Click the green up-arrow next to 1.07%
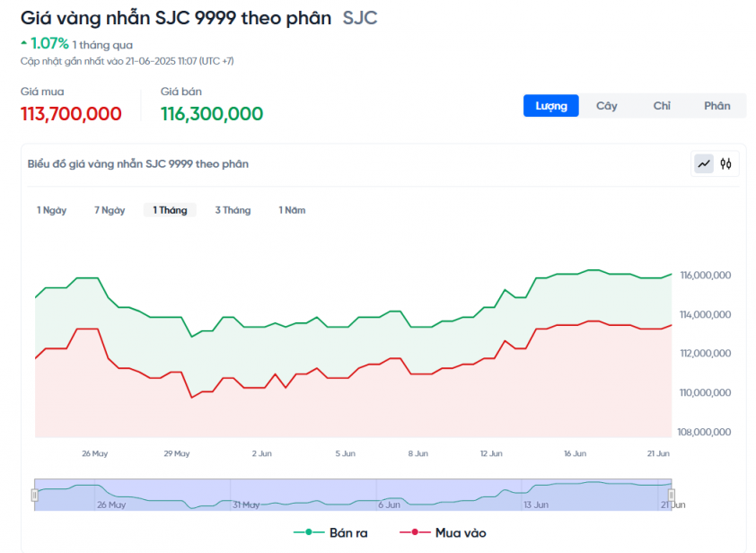Screen dimensions: 756x553 click(23, 43)
